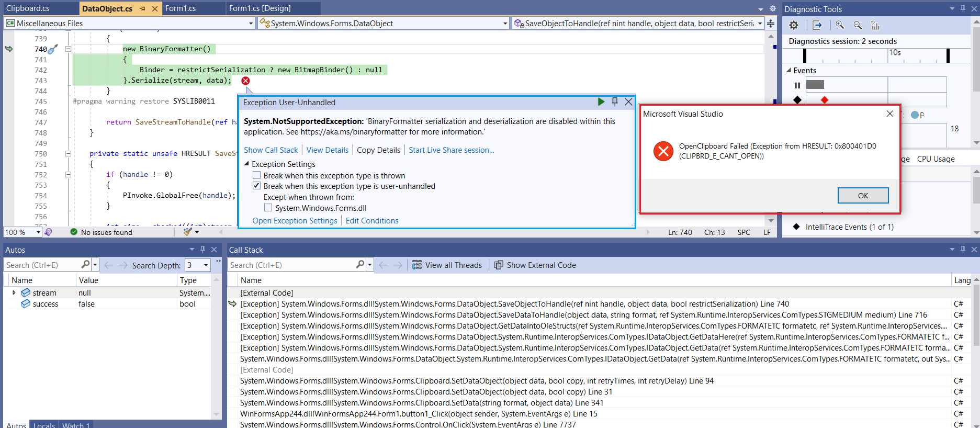Close the Exception User-Unhandled popup
Viewport: 980px width, 428px height.
[x=628, y=102]
